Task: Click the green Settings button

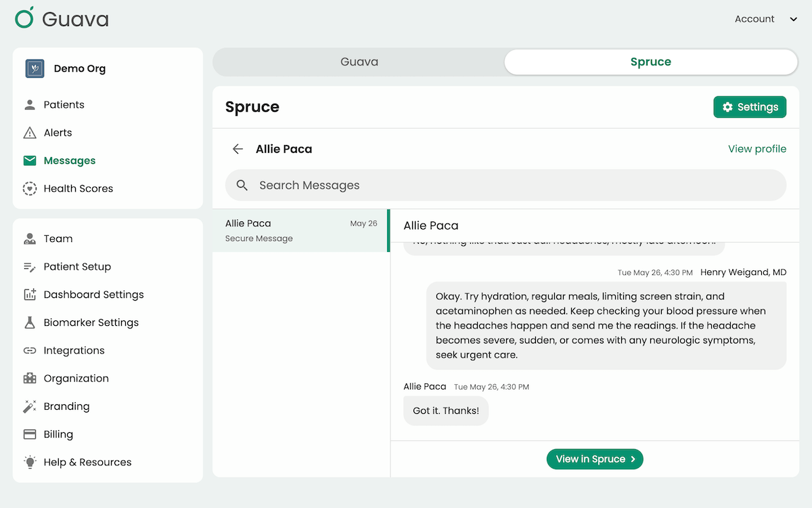Action: pos(750,107)
